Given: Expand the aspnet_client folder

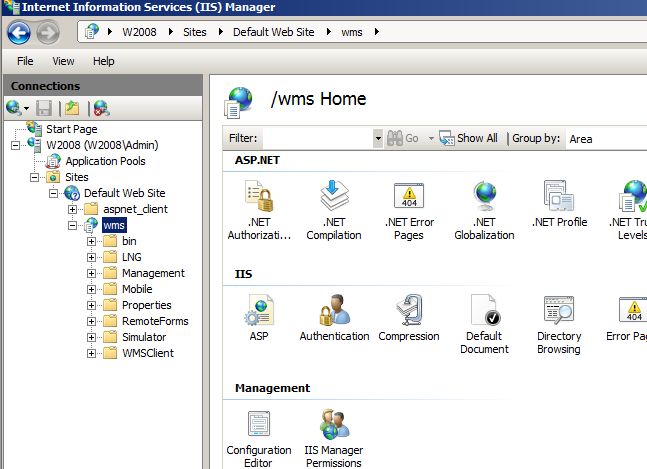Looking at the screenshot, I should [x=72, y=210].
